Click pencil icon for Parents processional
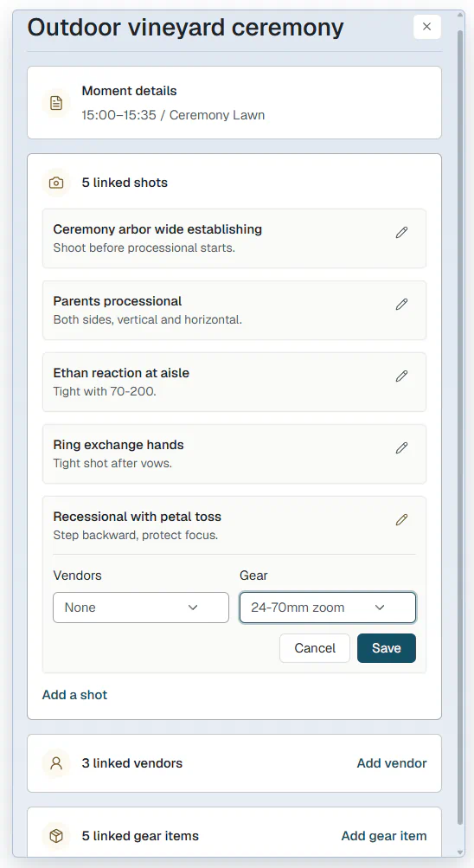The image size is (474, 868). (401, 305)
